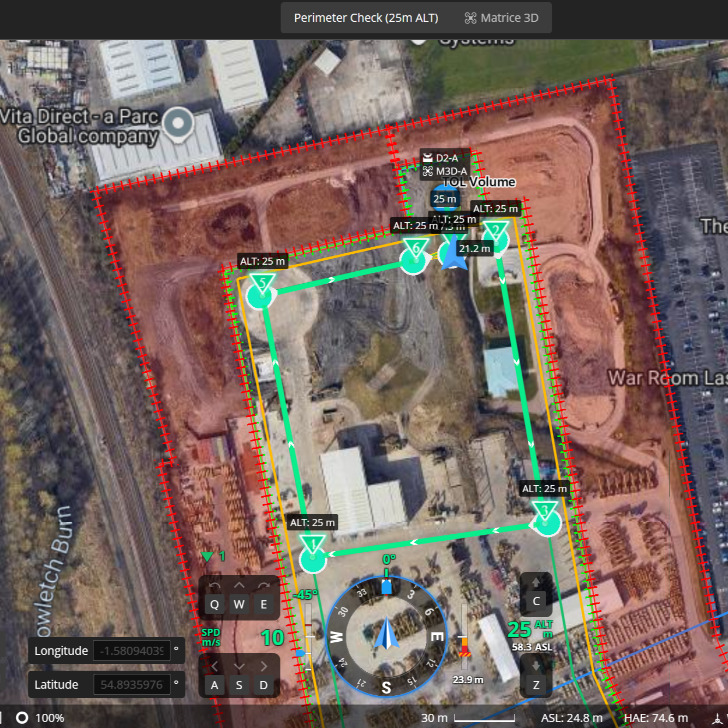Image resolution: width=728 pixels, height=728 pixels.
Task: Click the D2-A dock icon in the map label
Action: (428, 158)
